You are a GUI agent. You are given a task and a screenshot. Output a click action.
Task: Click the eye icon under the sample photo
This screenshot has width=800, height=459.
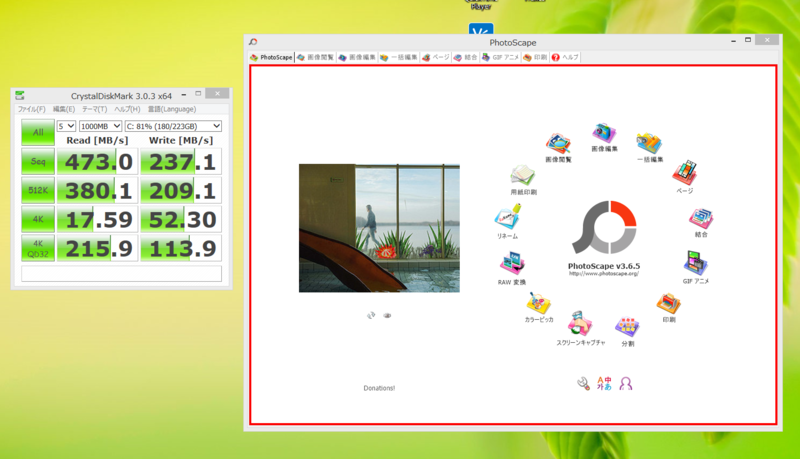[387, 316]
